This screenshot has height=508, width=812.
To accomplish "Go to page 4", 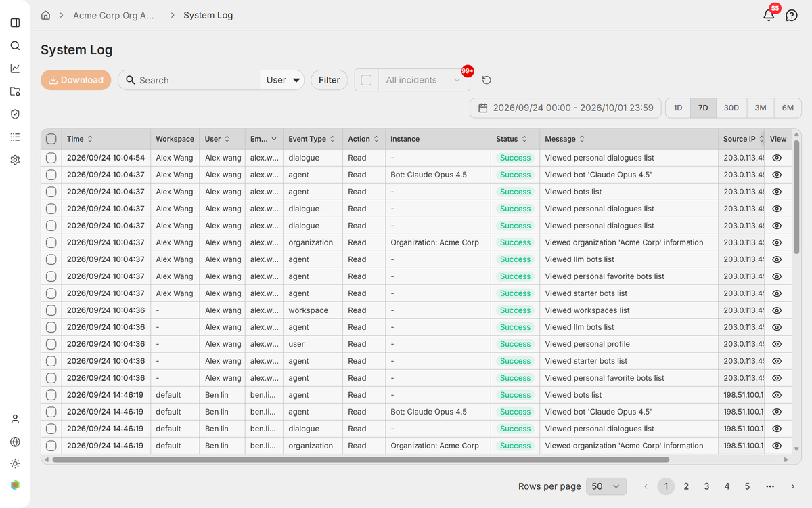I will tap(727, 486).
